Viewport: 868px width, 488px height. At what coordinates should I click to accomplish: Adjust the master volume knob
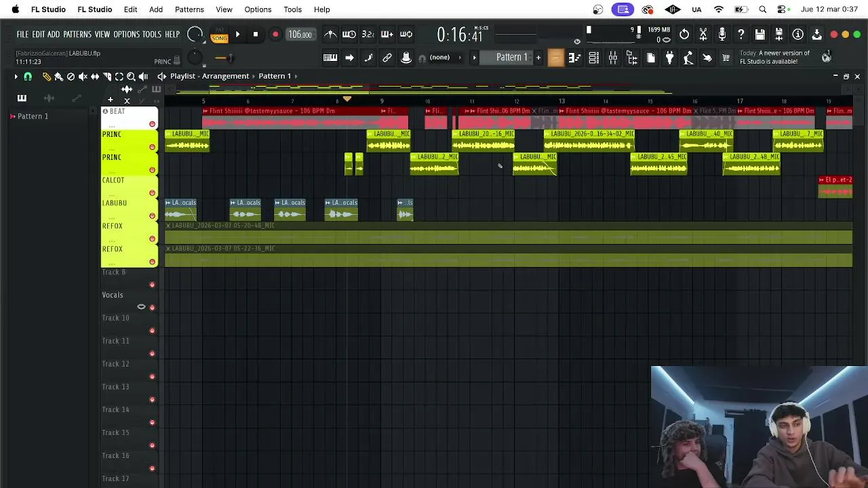(x=195, y=35)
